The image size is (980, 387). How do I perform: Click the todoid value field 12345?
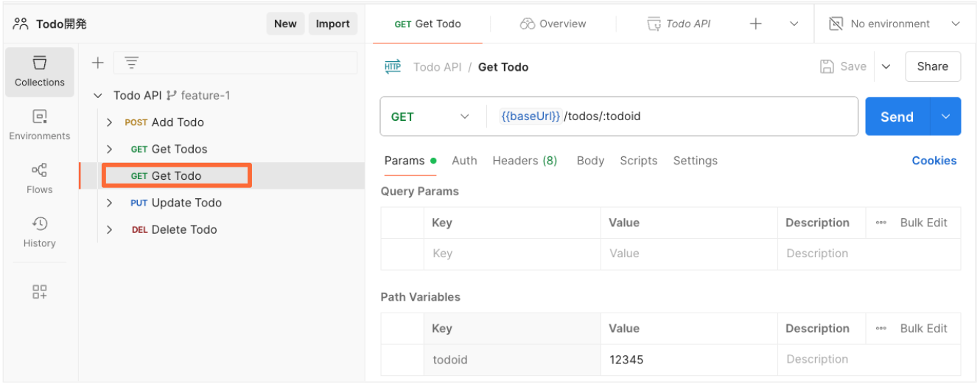click(689, 360)
